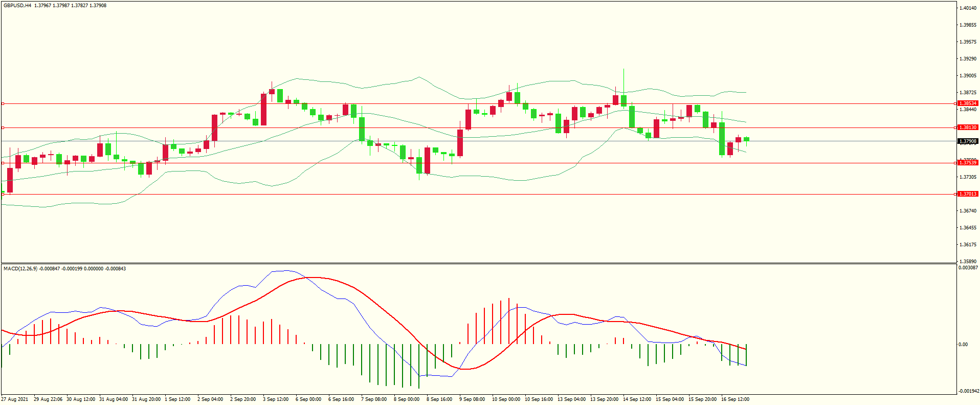Select the red 1.37539 price level tag
This screenshot has width=980, height=405.
point(968,163)
